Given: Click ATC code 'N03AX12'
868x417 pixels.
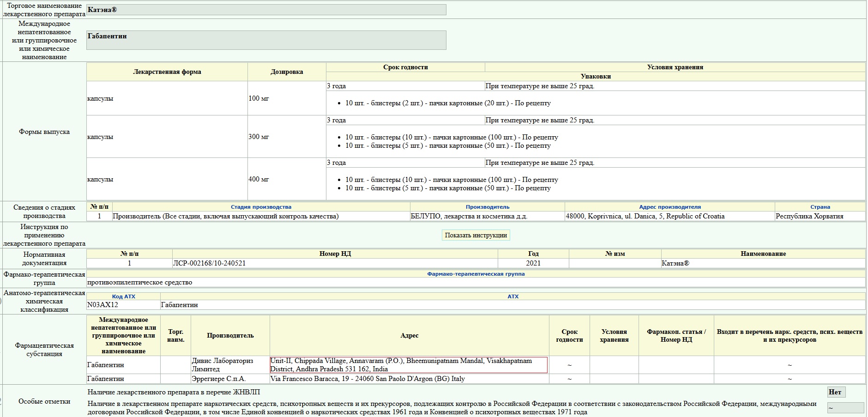Looking at the screenshot, I should tap(102, 305).
